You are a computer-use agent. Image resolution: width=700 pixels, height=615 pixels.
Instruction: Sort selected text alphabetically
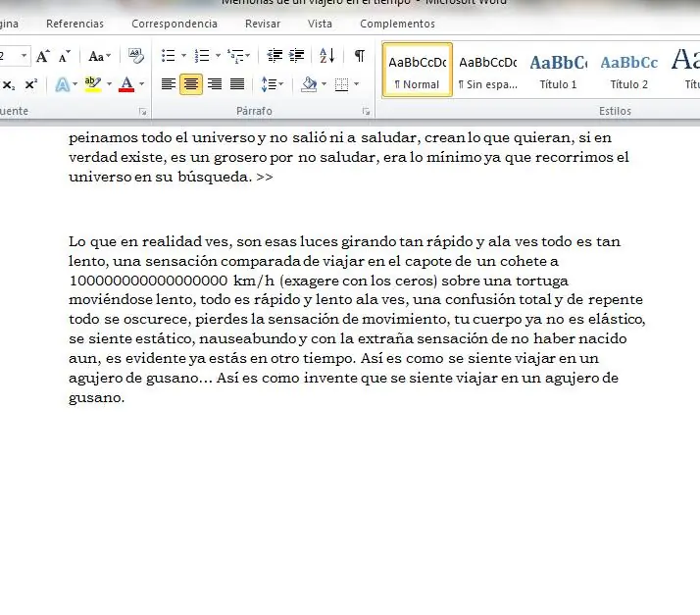pyautogui.click(x=326, y=56)
